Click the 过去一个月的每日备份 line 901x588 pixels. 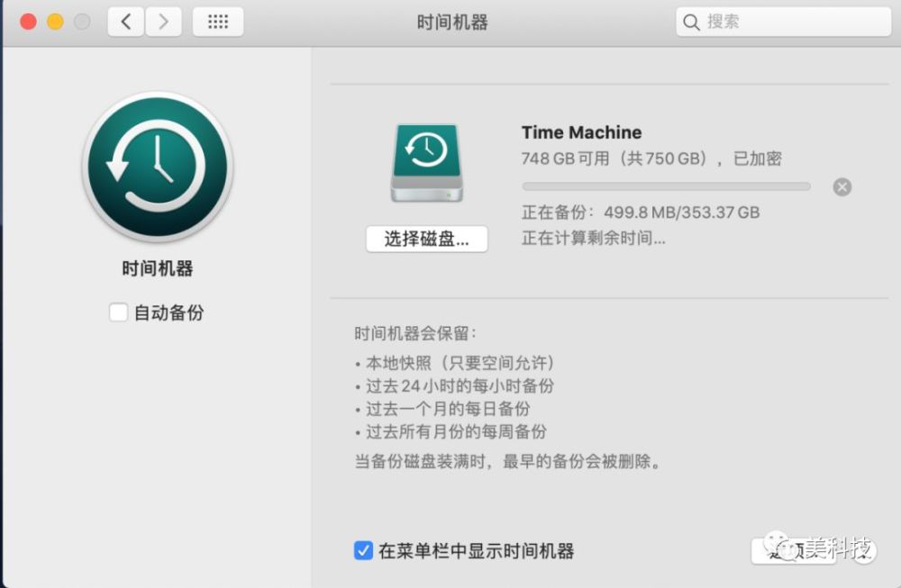pyautogui.click(x=442, y=409)
